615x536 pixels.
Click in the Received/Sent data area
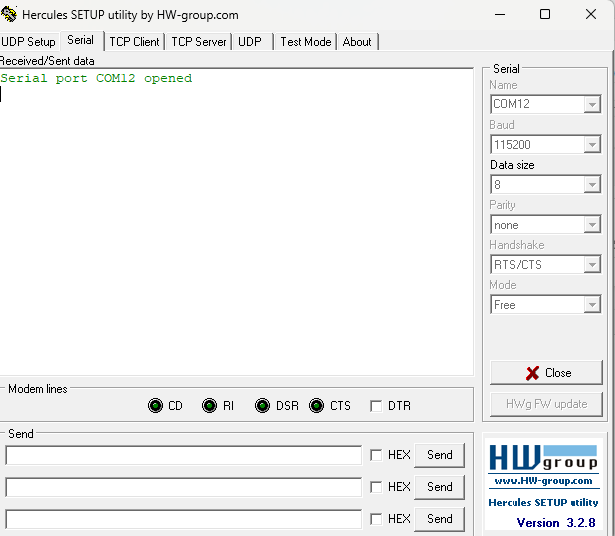coord(237,222)
